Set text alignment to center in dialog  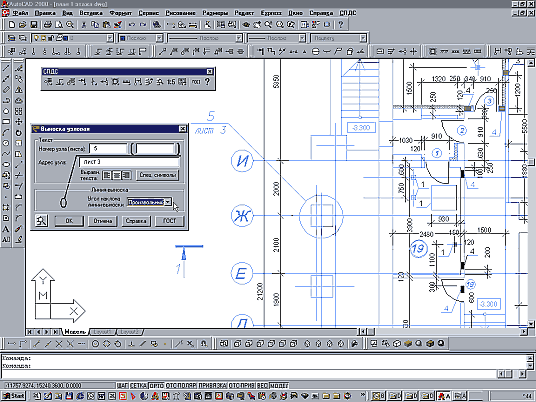click(x=117, y=175)
